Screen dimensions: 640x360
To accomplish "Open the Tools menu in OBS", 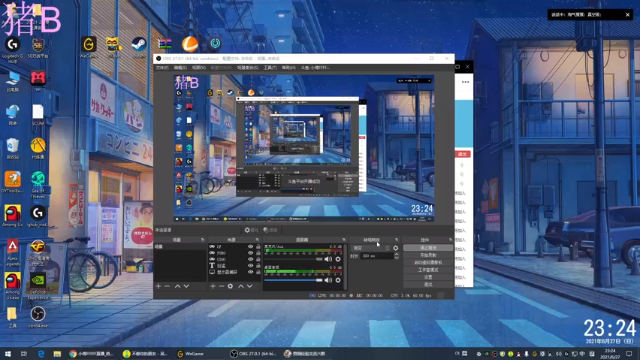I will (x=270, y=68).
